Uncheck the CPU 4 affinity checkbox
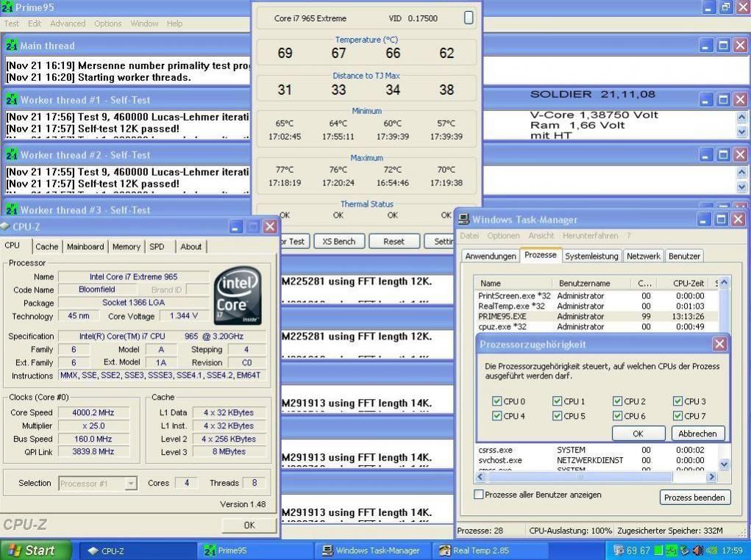 click(496, 415)
